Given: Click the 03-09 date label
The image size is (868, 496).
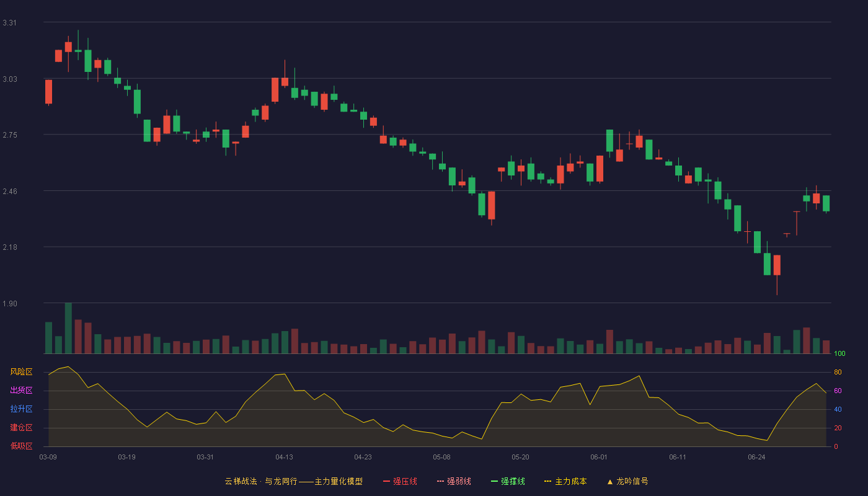Looking at the screenshot, I should [48, 457].
